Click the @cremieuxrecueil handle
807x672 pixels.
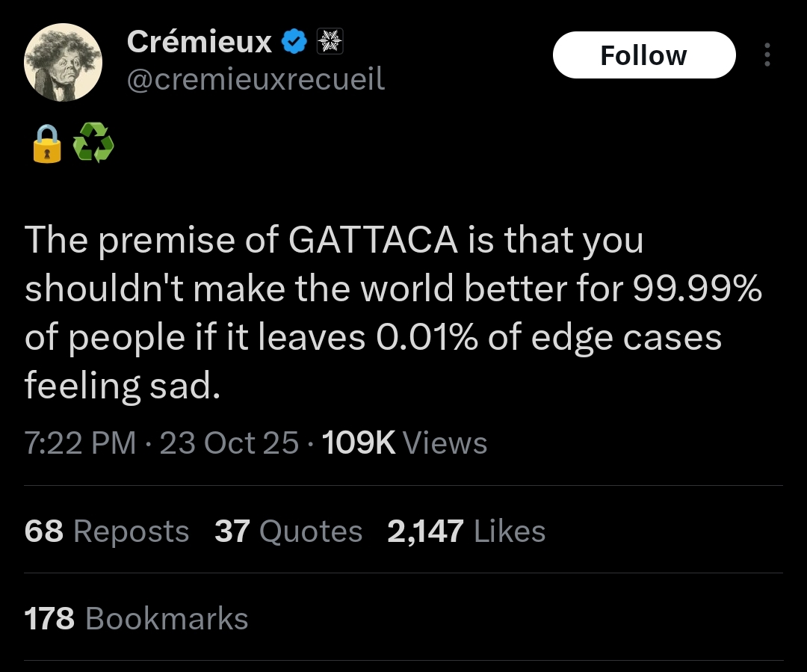(x=256, y=78)
